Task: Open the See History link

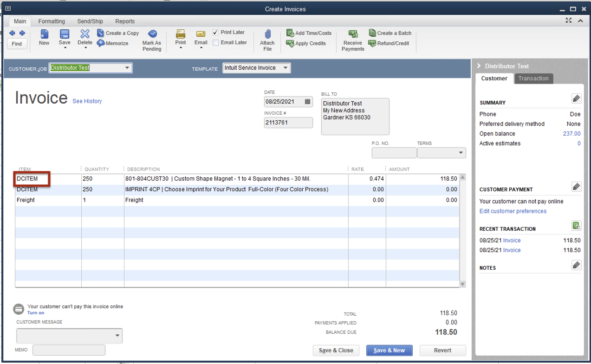Action: pos(87,101)
